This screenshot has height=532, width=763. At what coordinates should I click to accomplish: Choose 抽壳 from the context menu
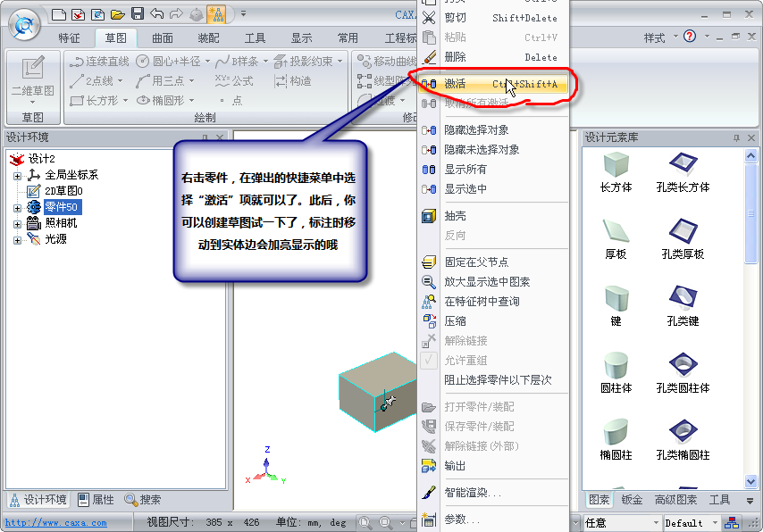coord(493,216)
